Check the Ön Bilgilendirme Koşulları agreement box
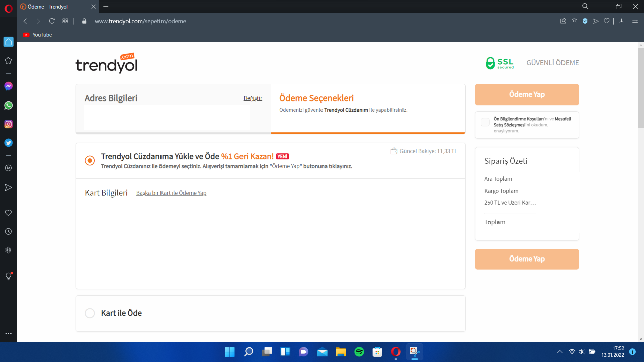 [x=485, y=122]
